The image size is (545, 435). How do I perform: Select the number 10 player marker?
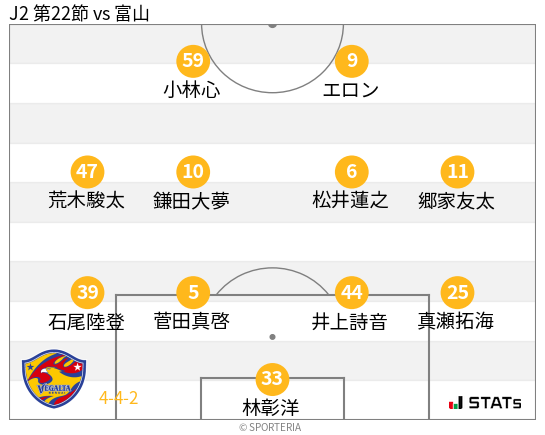click(x=193, y=172)
